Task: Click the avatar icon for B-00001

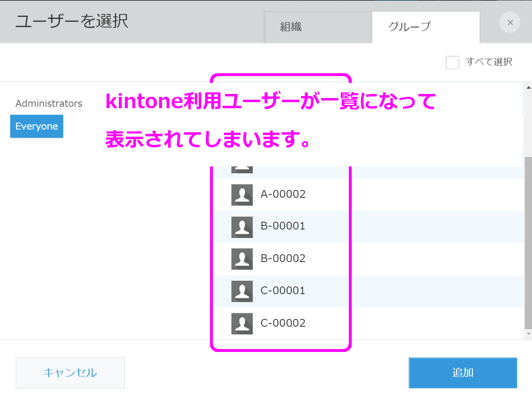Action: click(x=242, y=227)
